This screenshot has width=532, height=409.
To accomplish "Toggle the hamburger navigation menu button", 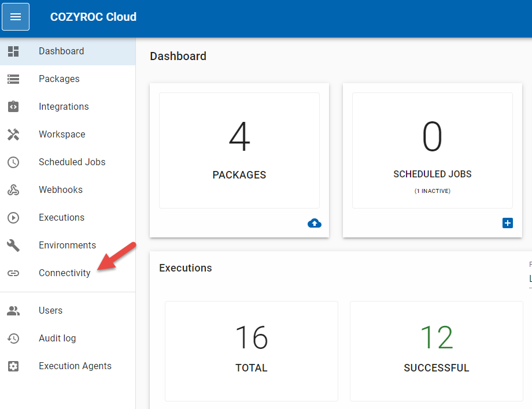I will (x=16, y=17).
